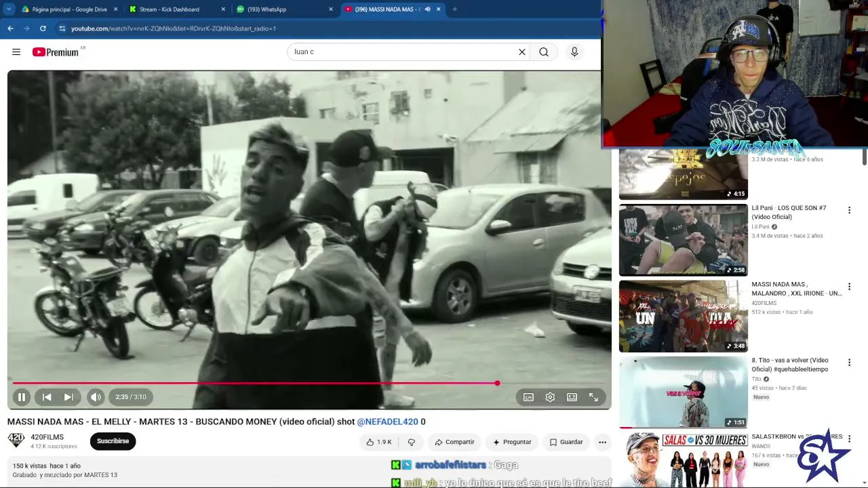Viewport: 868px width, 488px height.
Task: Skip to the previous video
Action: (x=47, y=397)
